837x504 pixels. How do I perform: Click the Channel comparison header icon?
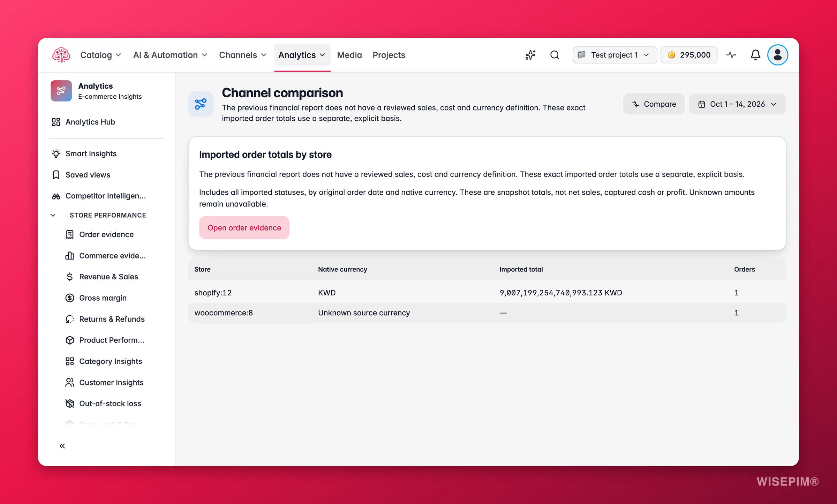(201, 104)
